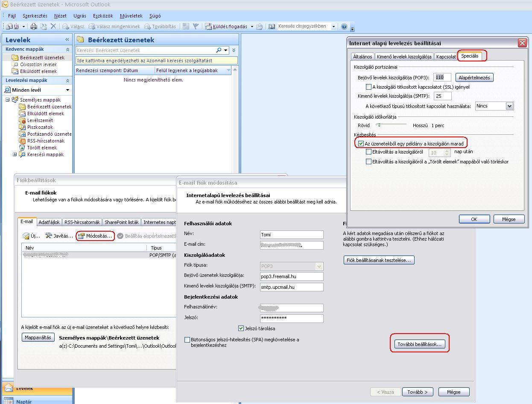Check Eltávolítás a kiszolgálóról nap után
The height and width of the screenshot is (404, 532).
coord(369,152)
